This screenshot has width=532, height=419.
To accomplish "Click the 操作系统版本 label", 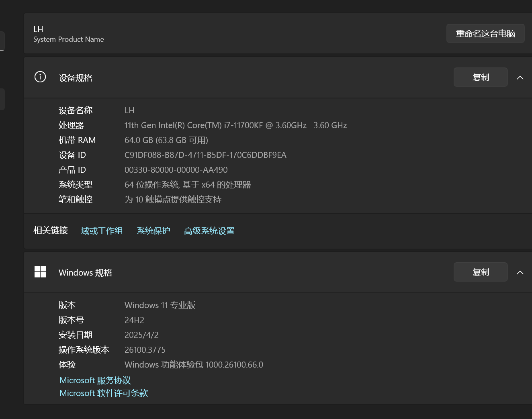I will [x=84, y=350].
